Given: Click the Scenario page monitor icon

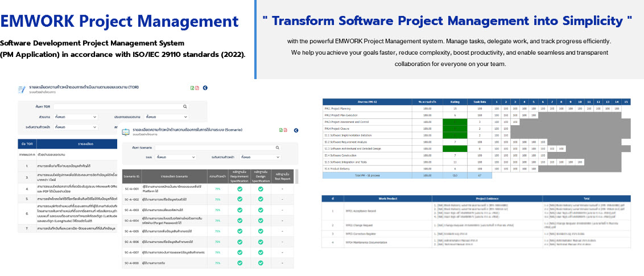Looking at the screenshot, I should [x=125, y=132].
